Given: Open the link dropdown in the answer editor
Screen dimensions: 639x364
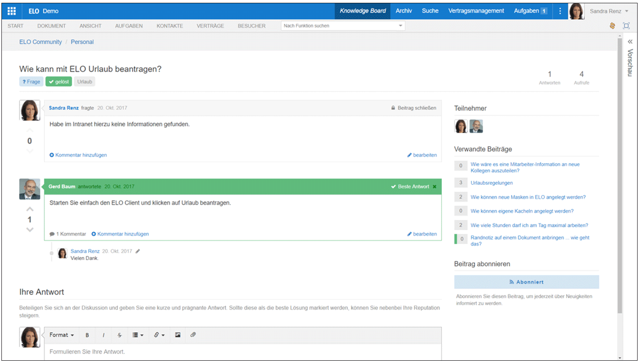Looking at the screenshot, I should click(159, 335).
